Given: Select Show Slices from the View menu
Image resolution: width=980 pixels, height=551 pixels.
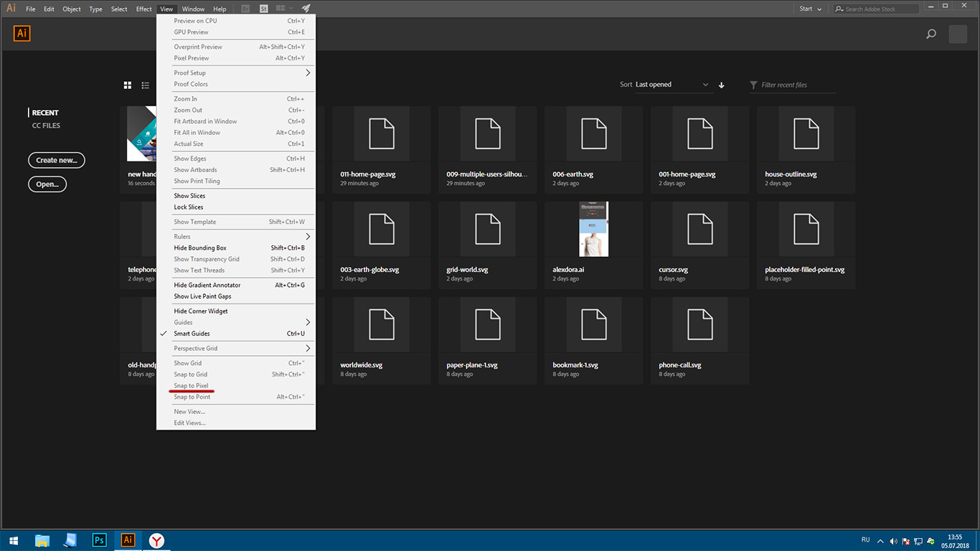Looking at the screenshot, I should coord(189,196).
